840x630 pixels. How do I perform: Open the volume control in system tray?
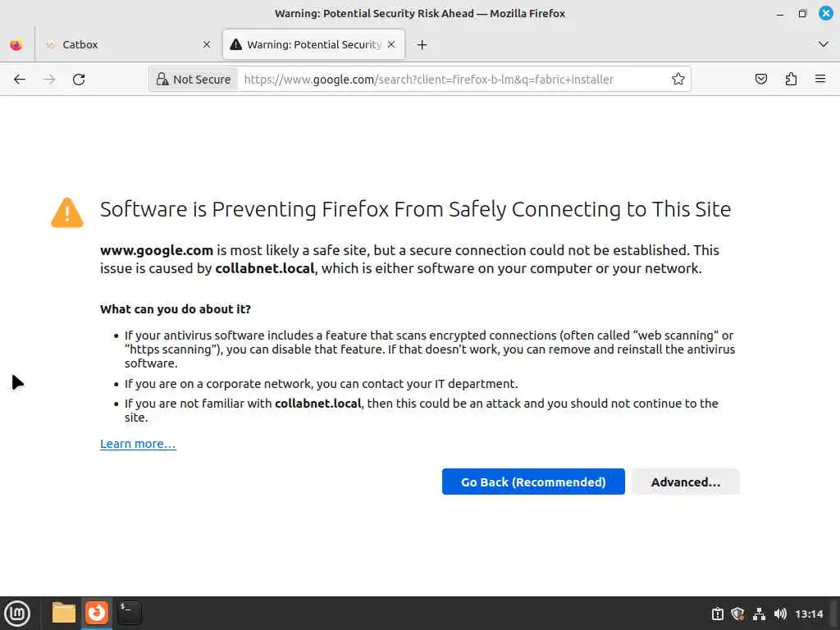(780, 614)
